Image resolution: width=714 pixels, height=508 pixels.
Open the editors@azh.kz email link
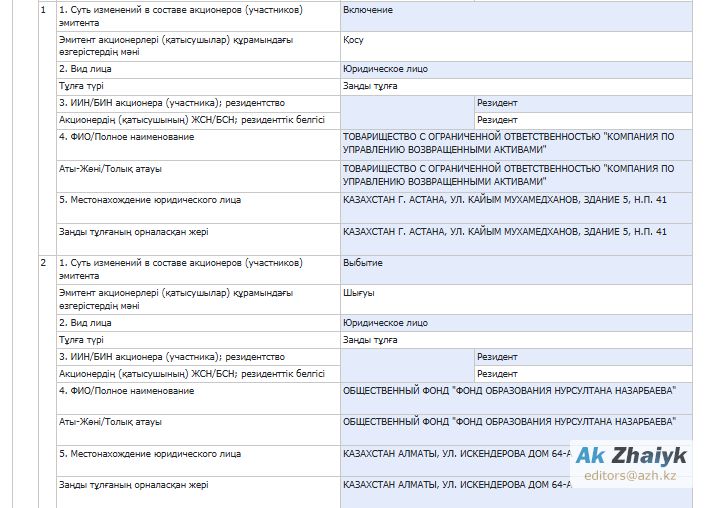click(x=631, y=475)
